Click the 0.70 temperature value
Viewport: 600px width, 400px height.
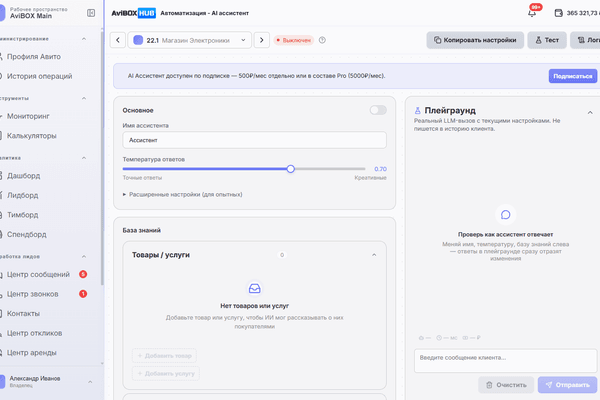point(380,169)
